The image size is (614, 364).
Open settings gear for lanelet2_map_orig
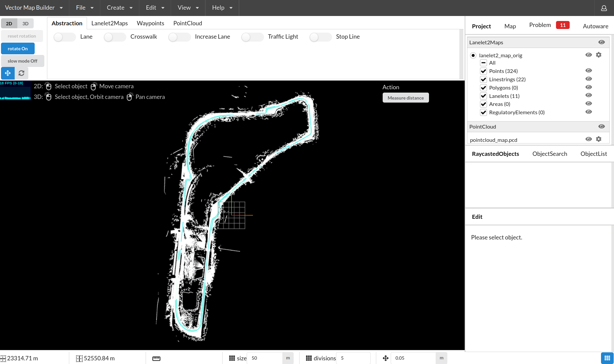[599, 55]
